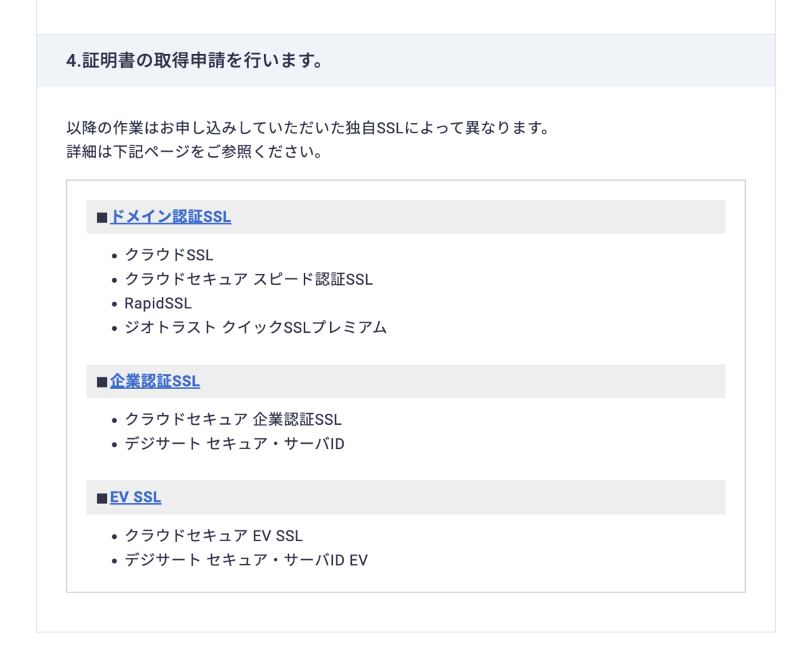Click the black square before EV SSL
812x654 pixels.
102,498
